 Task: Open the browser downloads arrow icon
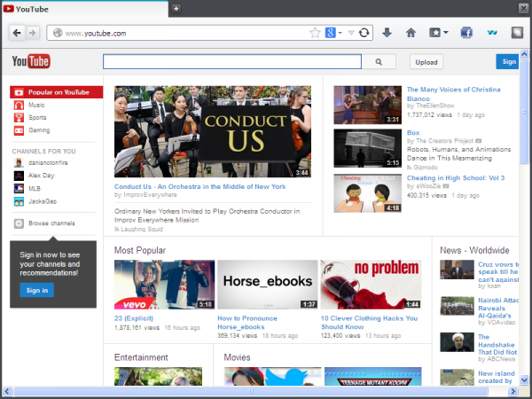tap(387, 33)
